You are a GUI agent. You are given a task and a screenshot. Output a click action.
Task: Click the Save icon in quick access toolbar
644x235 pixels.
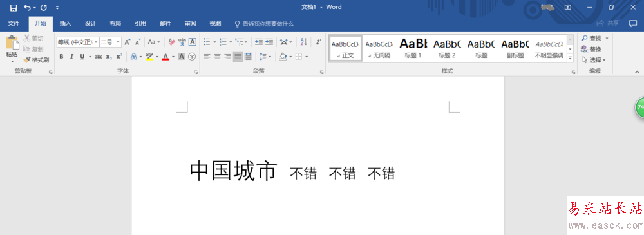tap(14, 7)
